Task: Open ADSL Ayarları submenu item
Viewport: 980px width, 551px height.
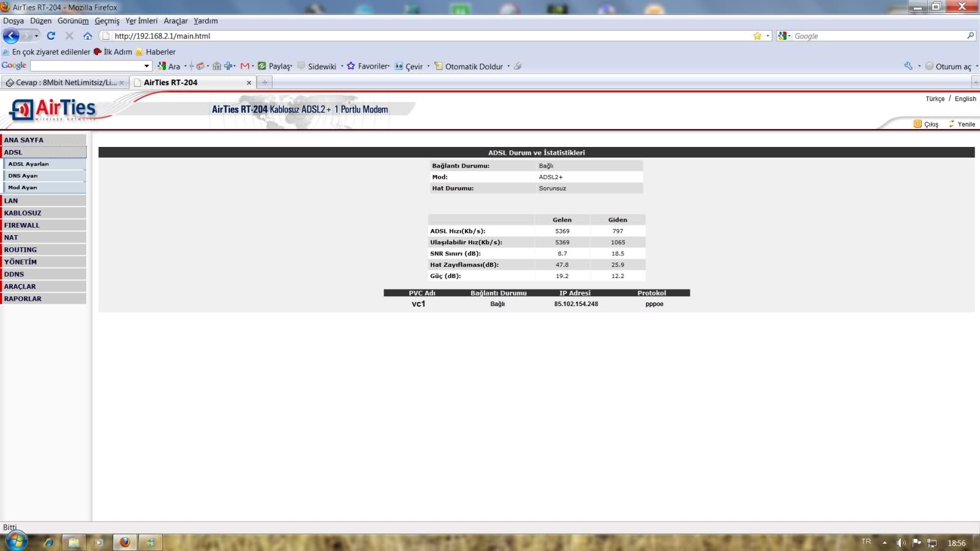Action: point(28,164)
